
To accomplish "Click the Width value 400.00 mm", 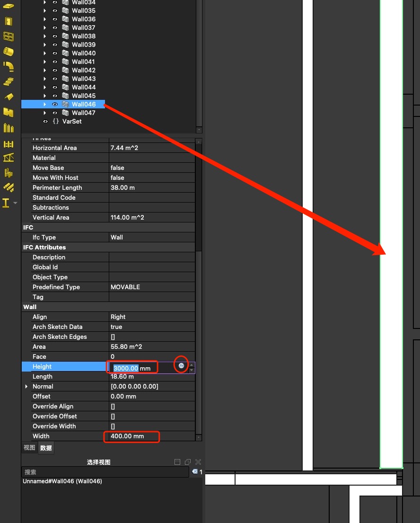I will click(x=127, y=436).
